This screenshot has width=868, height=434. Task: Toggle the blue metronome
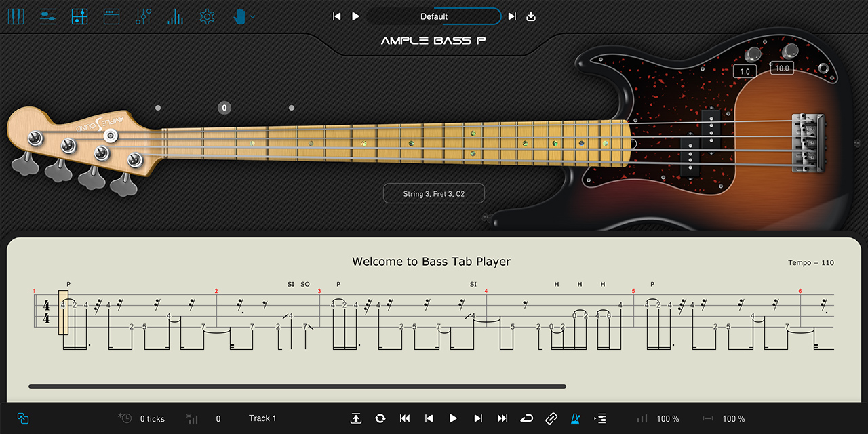coord(576,418)
